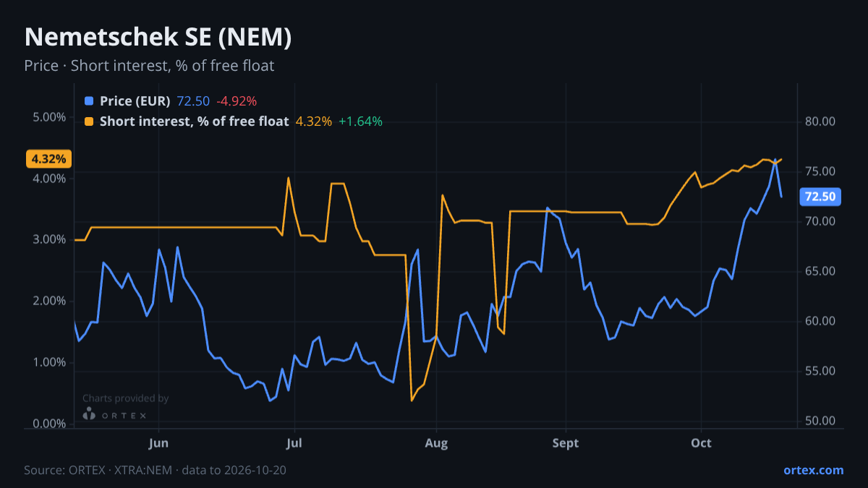The width and height of the screenshot is (868, 488).
Task: Click the Oct x-axis label
Action: pyautogui.click(x=701, y=442)
